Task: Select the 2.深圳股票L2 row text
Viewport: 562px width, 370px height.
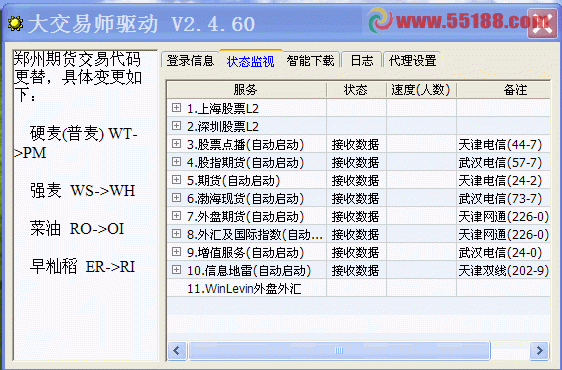Action: [x=223, y=127]
